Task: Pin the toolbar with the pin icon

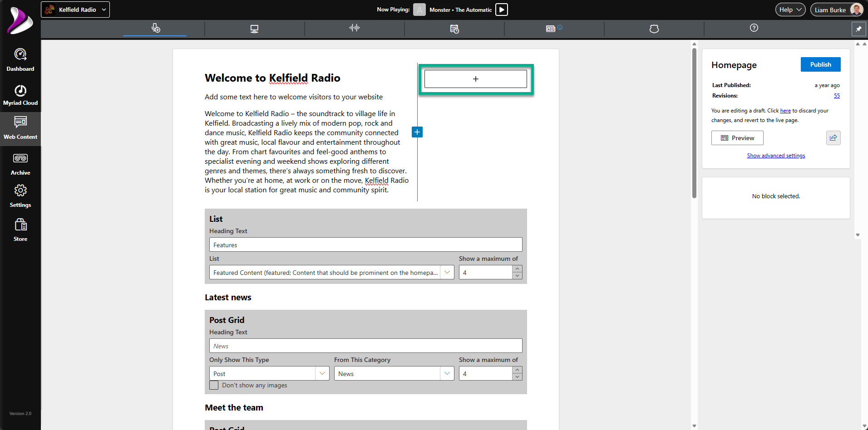Action: click(858, 29)
